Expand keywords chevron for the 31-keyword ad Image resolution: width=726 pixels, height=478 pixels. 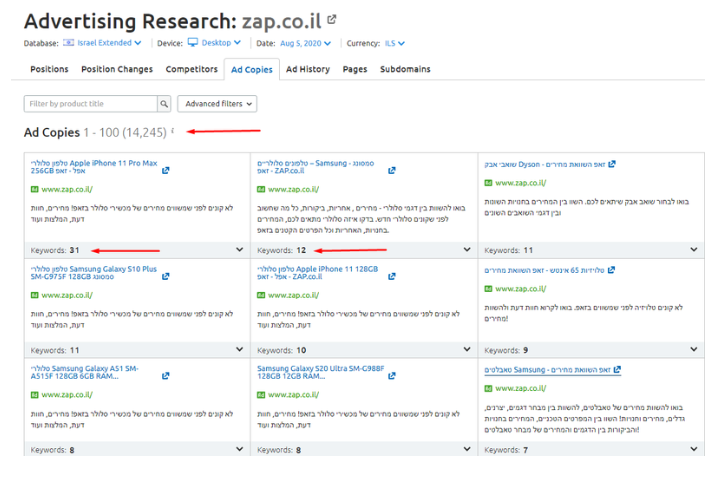[239, 250]
